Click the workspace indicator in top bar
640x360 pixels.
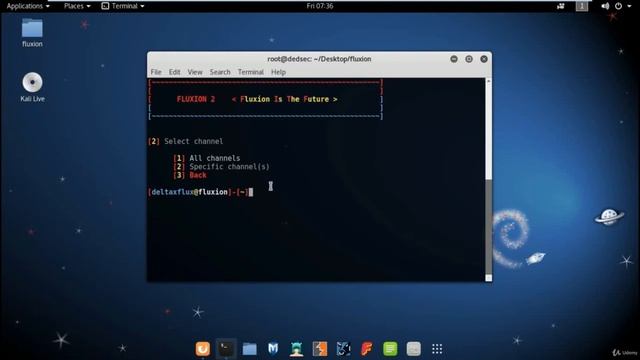click(582, 6)
